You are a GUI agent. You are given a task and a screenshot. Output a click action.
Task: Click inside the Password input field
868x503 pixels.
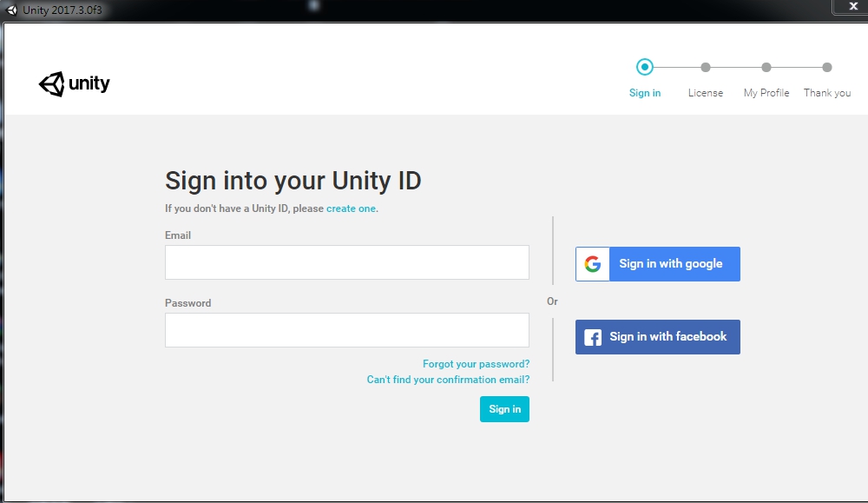(x=346, y=330)
